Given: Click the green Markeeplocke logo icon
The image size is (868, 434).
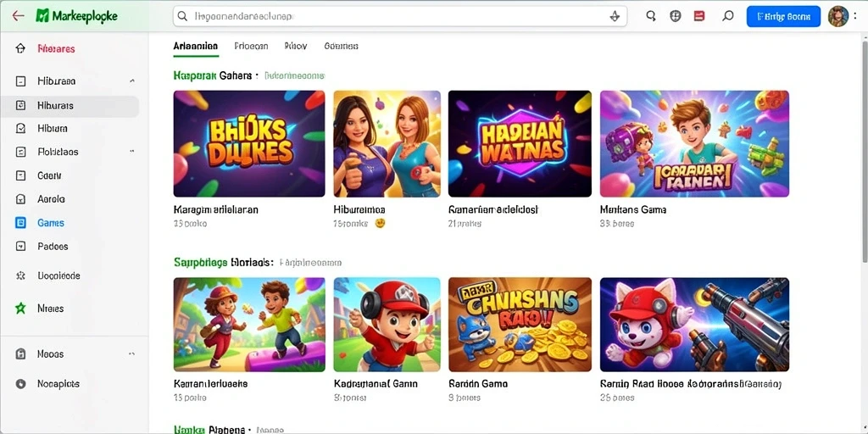Looking at the screenshot, I should [42, 16].
